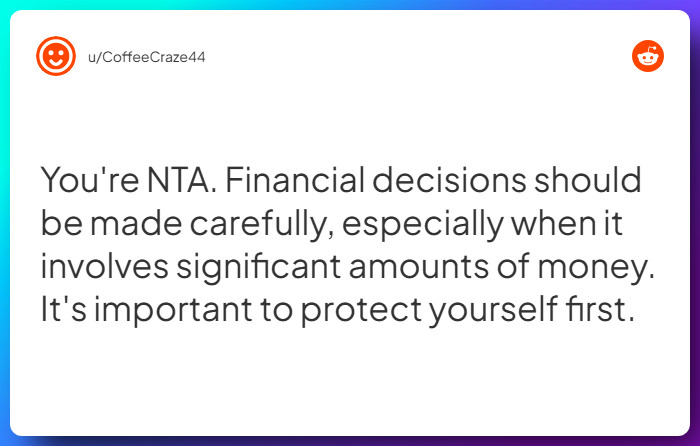
Task: Click the word "involves" in the comment
Action: [104, 268]
